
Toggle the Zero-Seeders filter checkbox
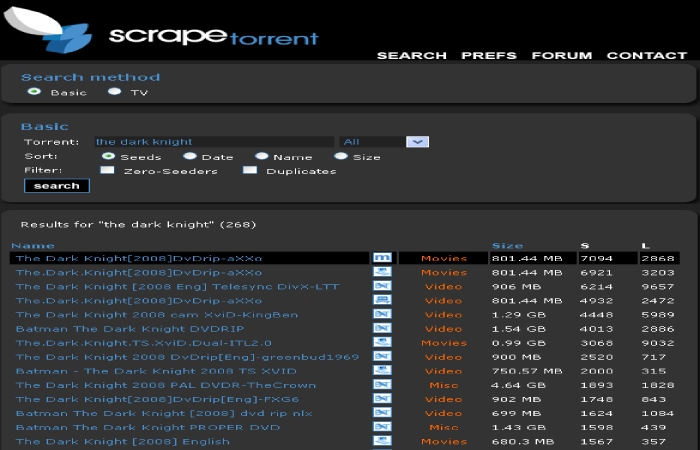pos(107,170)
